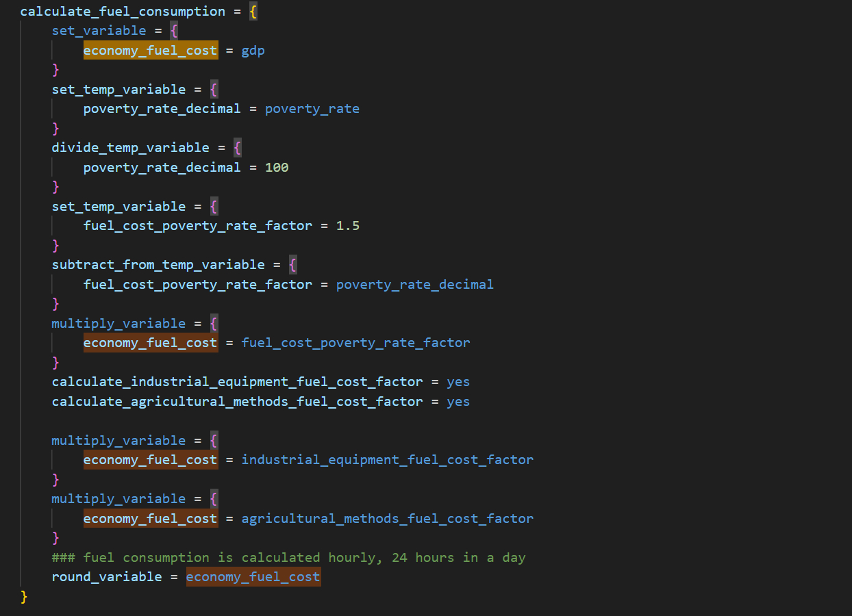Click the closing brace above the green comment

click(56, 538)
